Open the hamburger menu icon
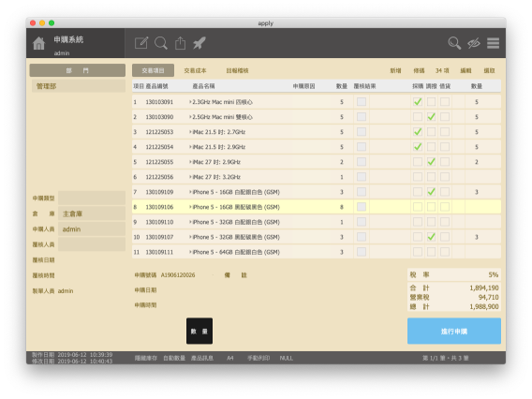This screenshot has height=399, width=532. (x=493, y=43)
